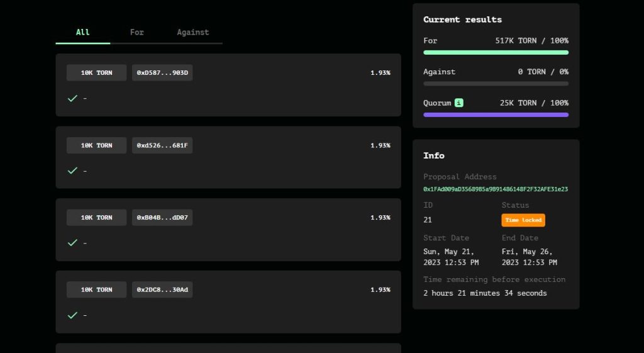Image resolution: width=644 pixels, height=353 pixels.
Task: Open voter address 0x2DC8...30Ad
Action: [x=162, y=290]
